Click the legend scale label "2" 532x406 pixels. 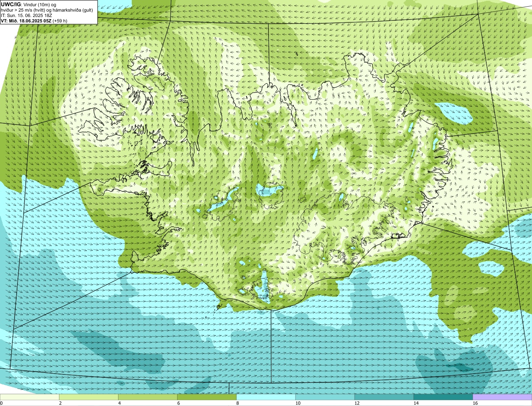point(60,403)
